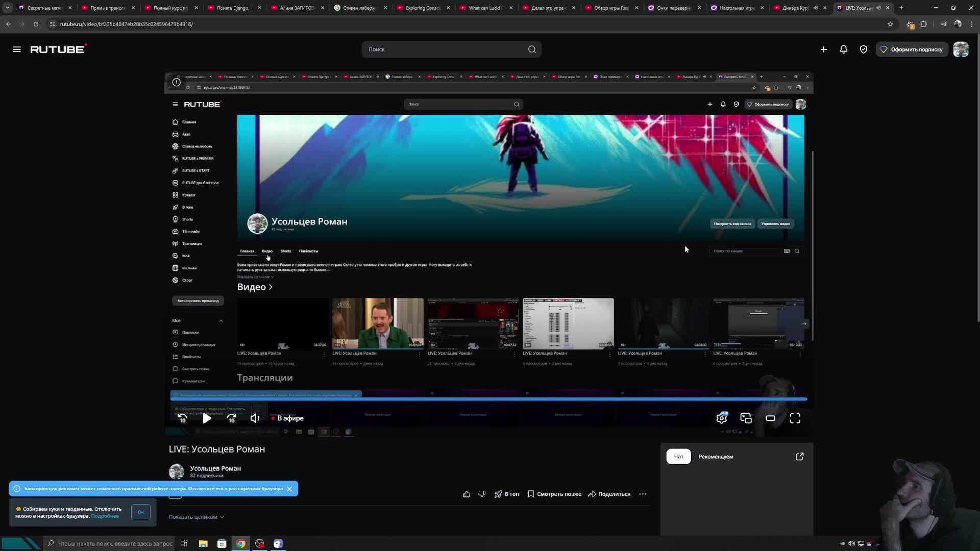
Task: Click the Оформить подписку button
Action: click(x=912, y=49)
